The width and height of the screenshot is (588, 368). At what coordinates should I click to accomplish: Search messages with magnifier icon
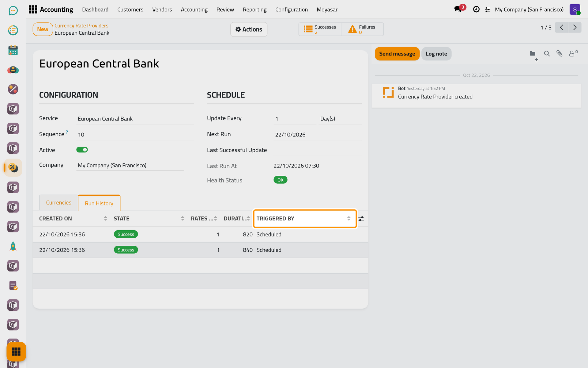(x=547, y=54)
